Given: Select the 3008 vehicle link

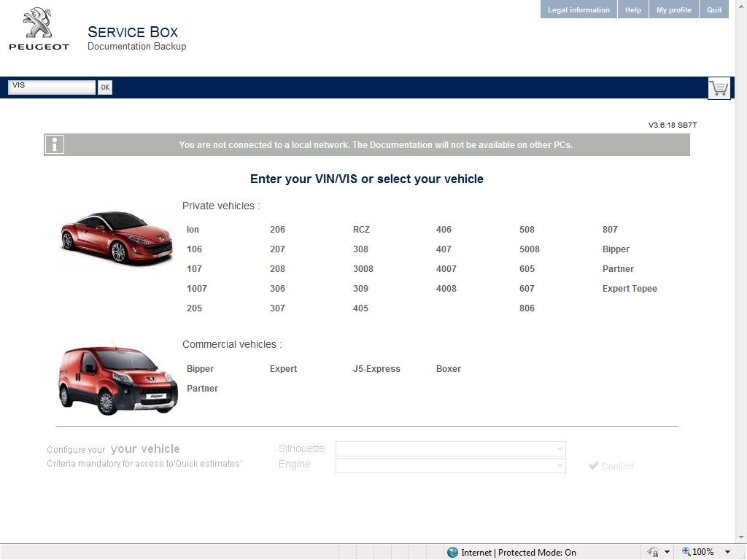Looking at the screenshot, I should [x=363, y=268].
